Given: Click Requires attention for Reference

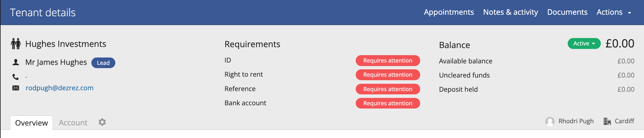Looking at the screenshot, I should [388, 89].
